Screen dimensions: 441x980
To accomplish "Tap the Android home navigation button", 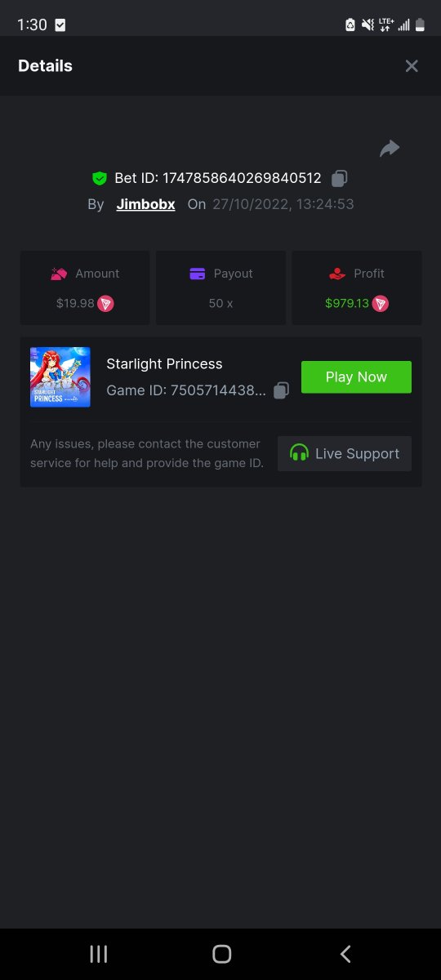I will coord(221,954).
